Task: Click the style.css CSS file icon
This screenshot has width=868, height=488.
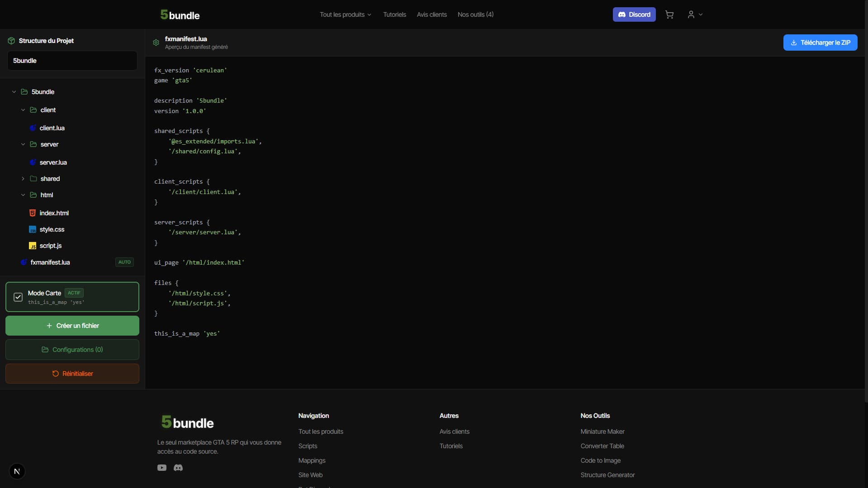Action: point(33,229)
